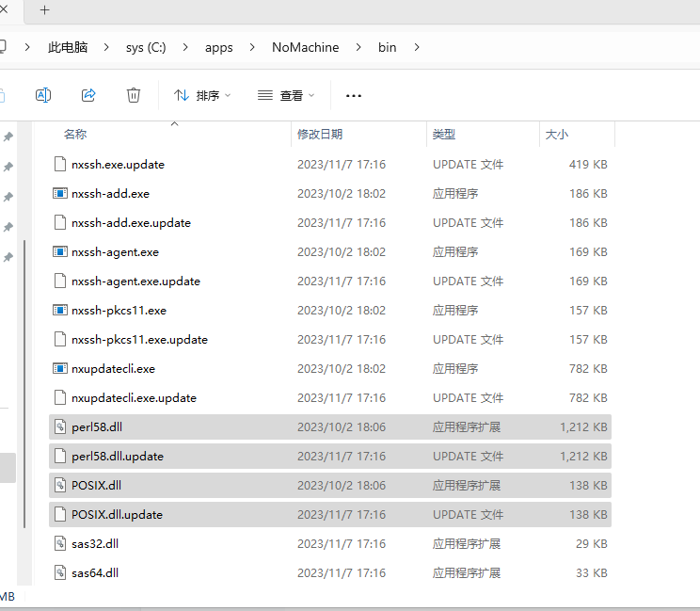Navigate to sys (C:) breadcrumb
The width and height of the screenshot is (700, 611).
(146, 47)
